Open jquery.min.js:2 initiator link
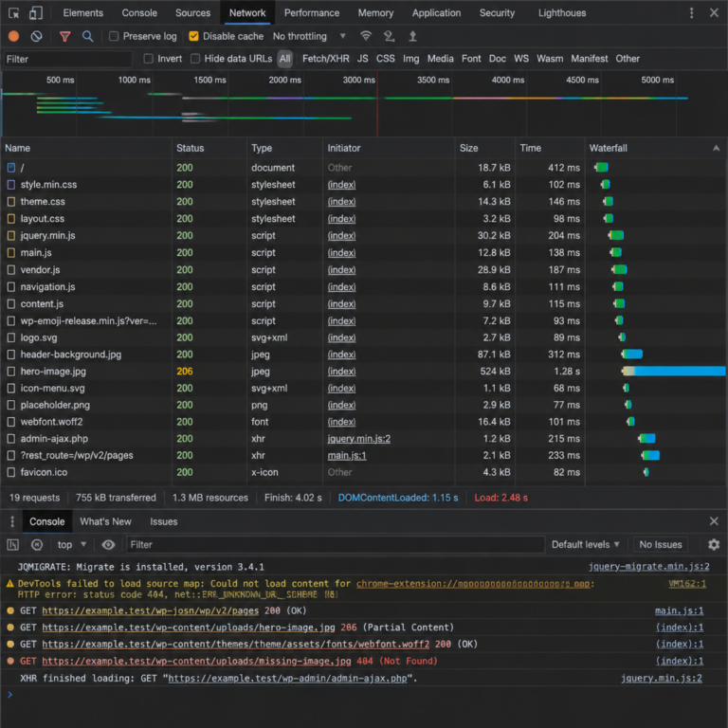This screenshot has width=728, height=728. pos(359,438)
